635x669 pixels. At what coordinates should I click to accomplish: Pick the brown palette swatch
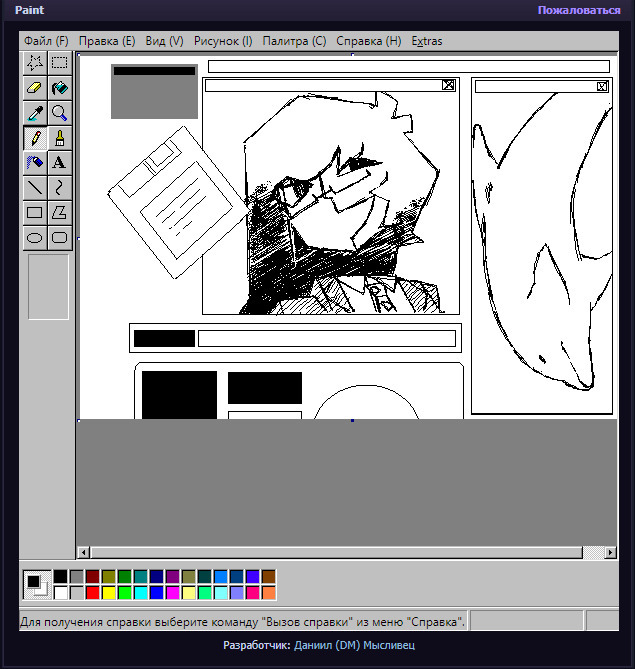[x=269, y=576]
